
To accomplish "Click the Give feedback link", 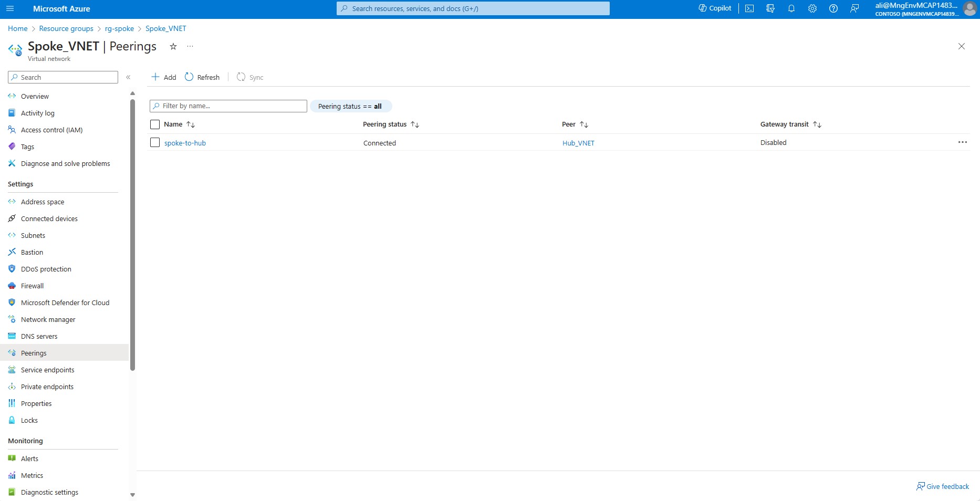I will (943, 486).
